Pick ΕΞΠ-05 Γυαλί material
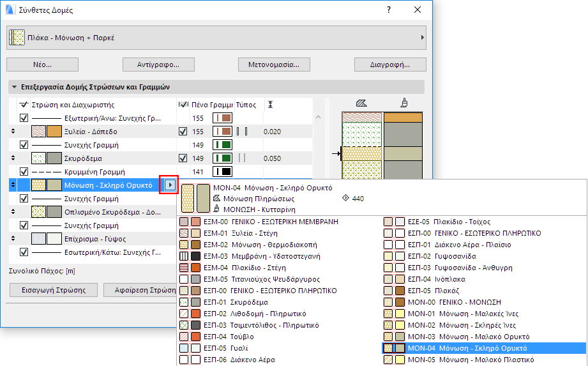The image size is (588, 366). point(280,348)
